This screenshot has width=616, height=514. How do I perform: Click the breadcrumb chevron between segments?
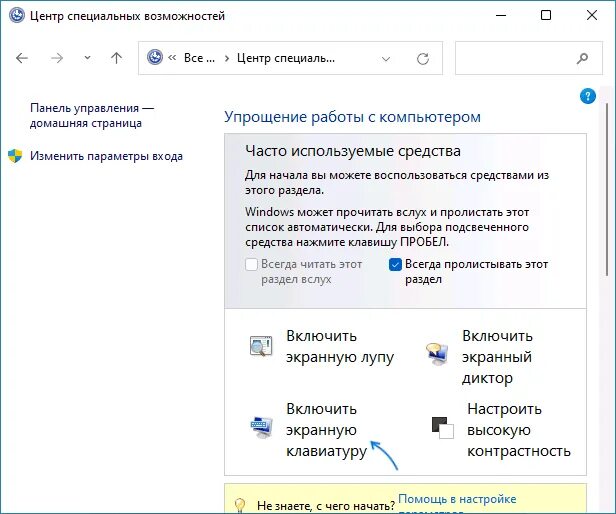tap(227, 59)
